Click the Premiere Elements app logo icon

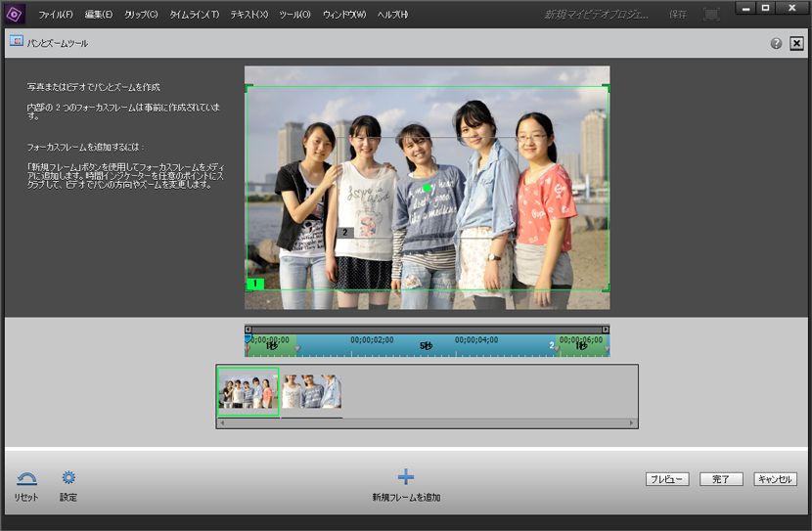pos(14,14)
